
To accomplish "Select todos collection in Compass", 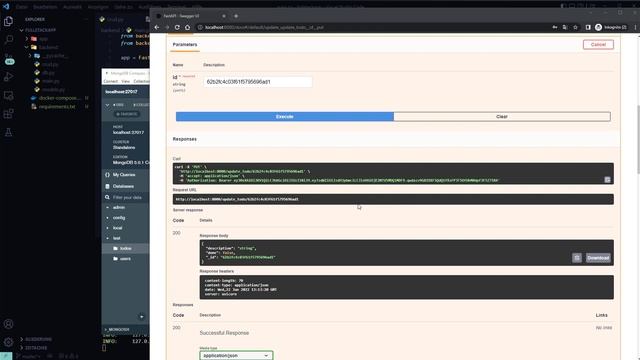I will point(126,248).
